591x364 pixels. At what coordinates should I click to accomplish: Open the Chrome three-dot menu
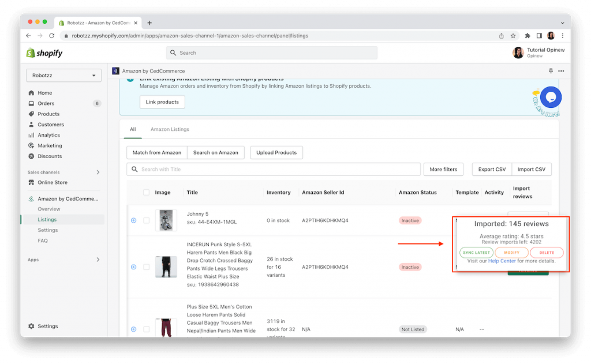tap(562, 36)
